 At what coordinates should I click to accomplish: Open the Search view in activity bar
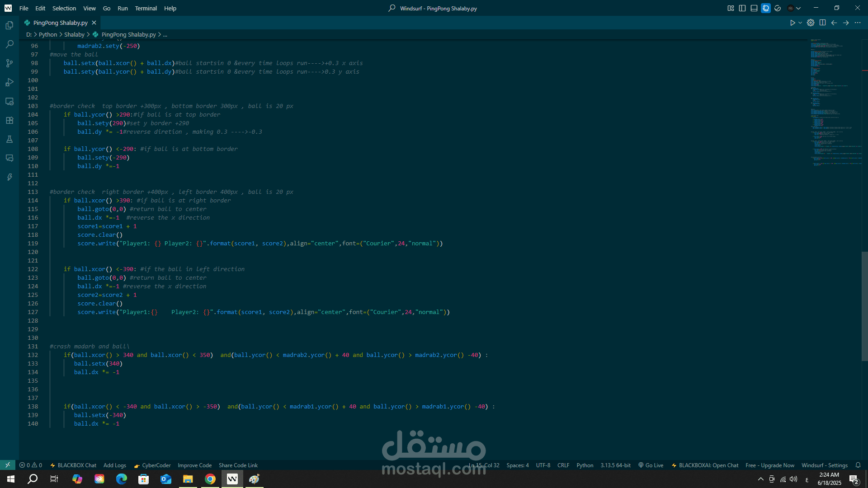coord(9,44)
